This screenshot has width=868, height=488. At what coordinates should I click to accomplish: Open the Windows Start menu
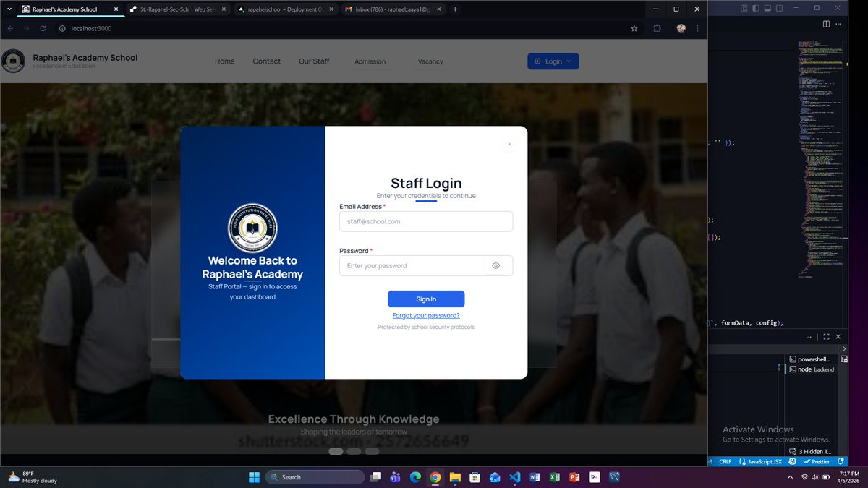[254, 477]
